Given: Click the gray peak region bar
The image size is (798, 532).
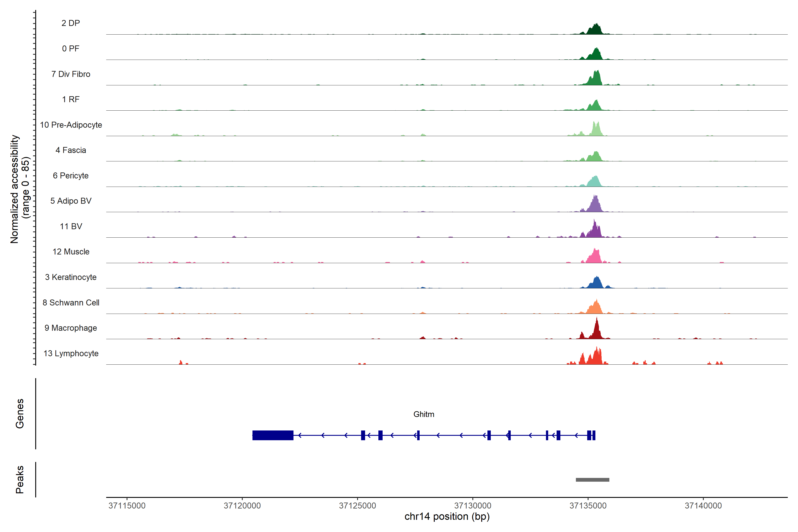Looking at the screenshot, I should pos(592,480).
